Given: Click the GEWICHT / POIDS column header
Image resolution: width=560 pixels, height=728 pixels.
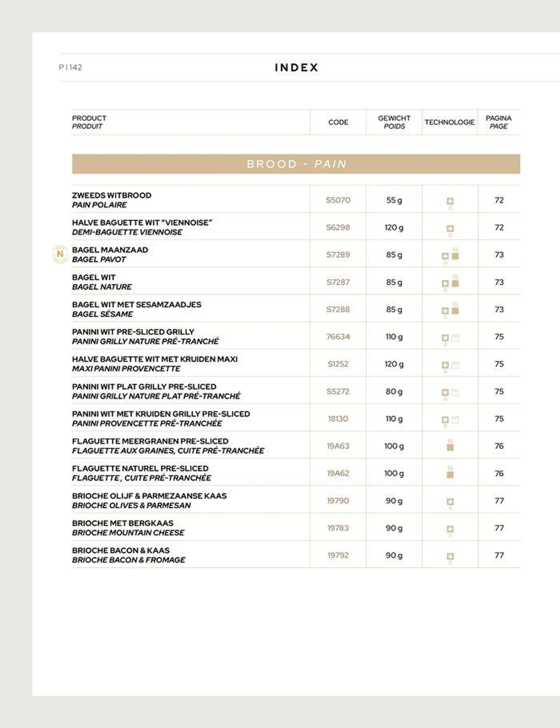Looking at the screenshot, I should click(x=394, y=122).
